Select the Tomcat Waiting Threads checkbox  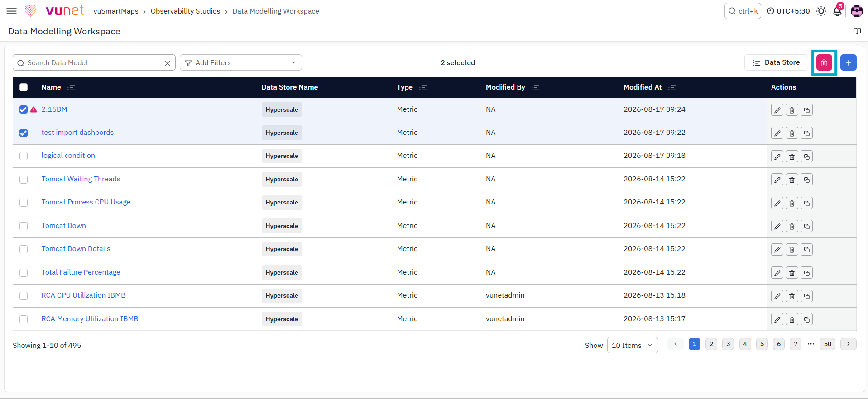(24, 180)
